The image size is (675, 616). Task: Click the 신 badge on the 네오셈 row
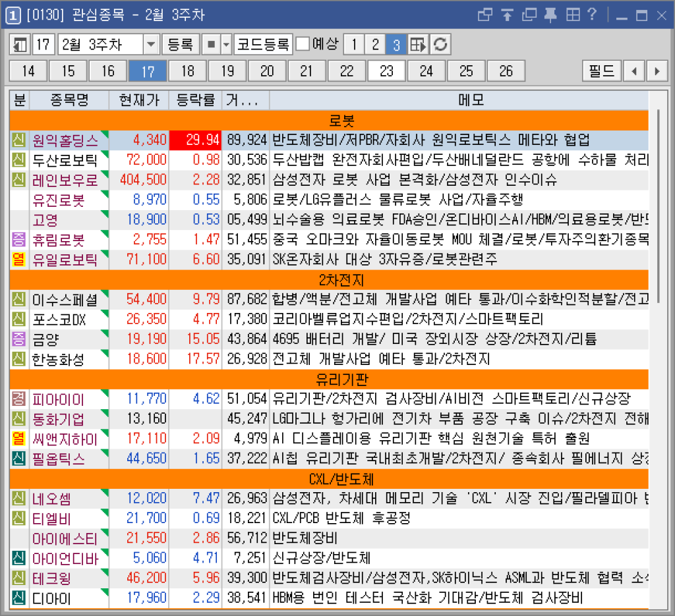(x=18, y=498)
